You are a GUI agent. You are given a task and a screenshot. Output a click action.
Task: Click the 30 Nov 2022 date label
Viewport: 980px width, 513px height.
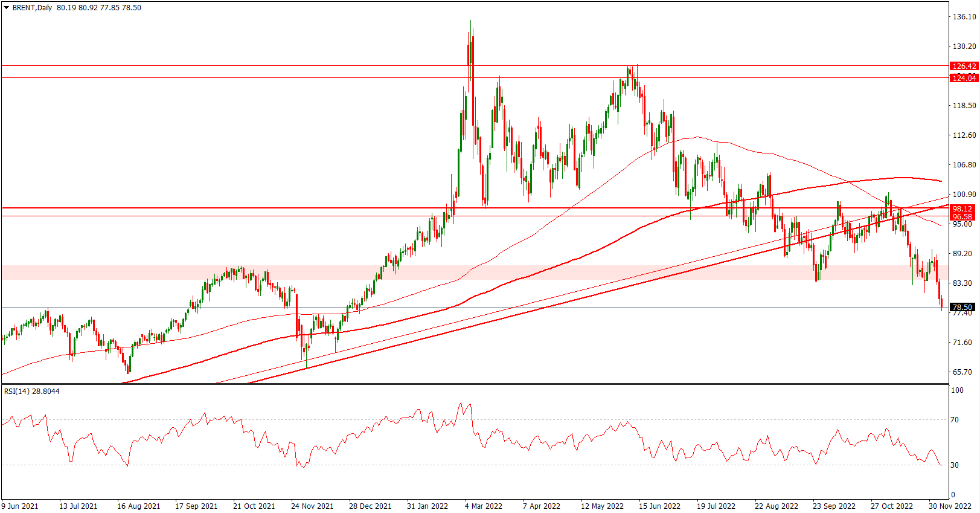point(950,506)
